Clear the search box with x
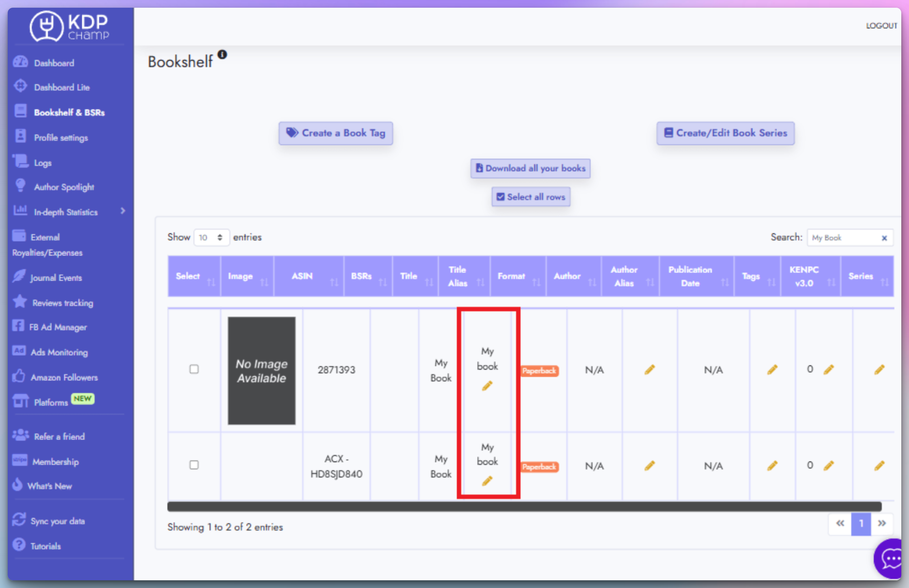Screen dimensions: 909x588 click(x=884, y=238)
